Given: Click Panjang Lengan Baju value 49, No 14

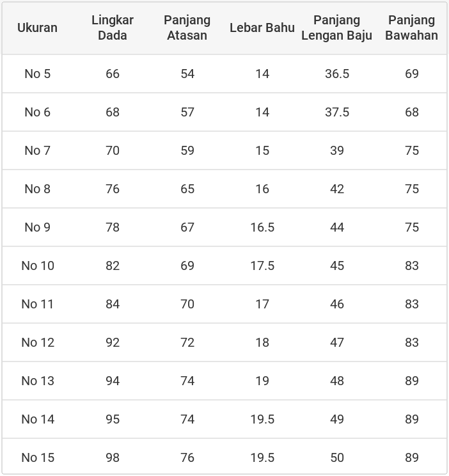Looking at the screenshot, I should click(x=337, y=419).
